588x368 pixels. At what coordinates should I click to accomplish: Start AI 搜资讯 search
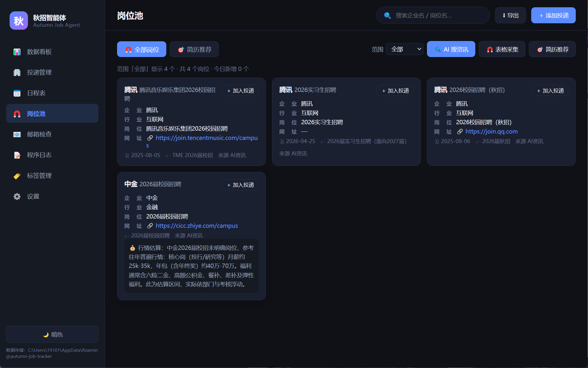451,49
